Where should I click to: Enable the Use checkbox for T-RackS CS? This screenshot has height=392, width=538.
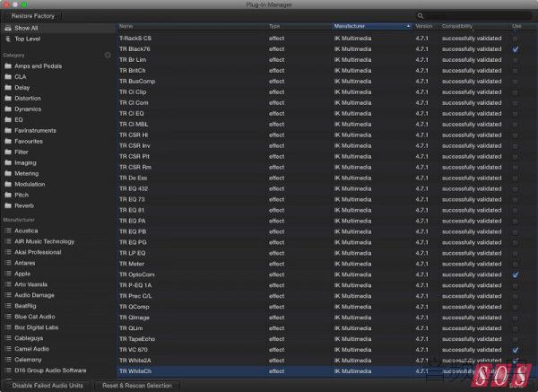(x=515, y=39)
